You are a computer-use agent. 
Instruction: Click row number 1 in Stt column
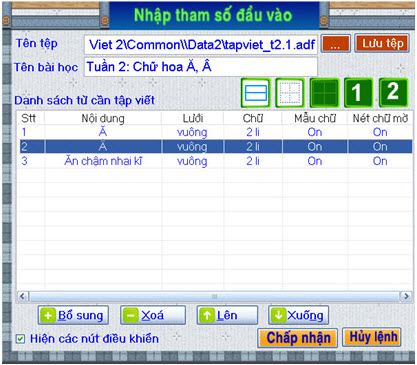pyautogui.click(x=24, y=132)
